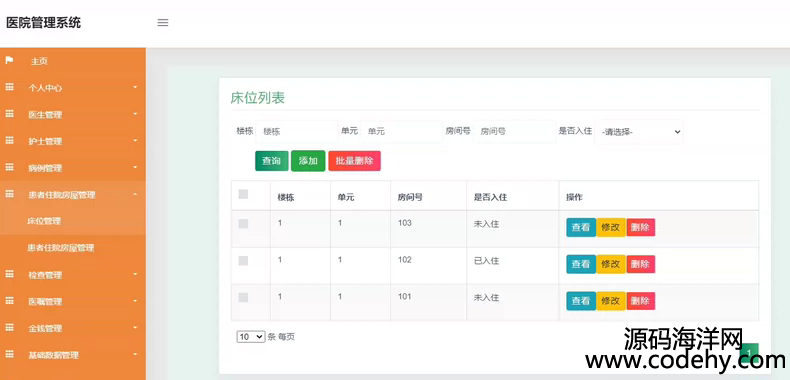Click the grid icon next to 医生管理

(x=9, y=114)
